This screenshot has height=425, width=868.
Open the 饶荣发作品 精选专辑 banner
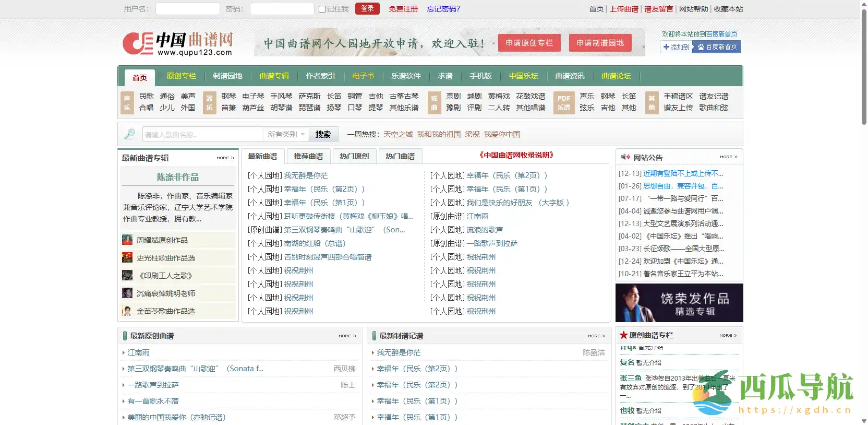coord(679,303)
